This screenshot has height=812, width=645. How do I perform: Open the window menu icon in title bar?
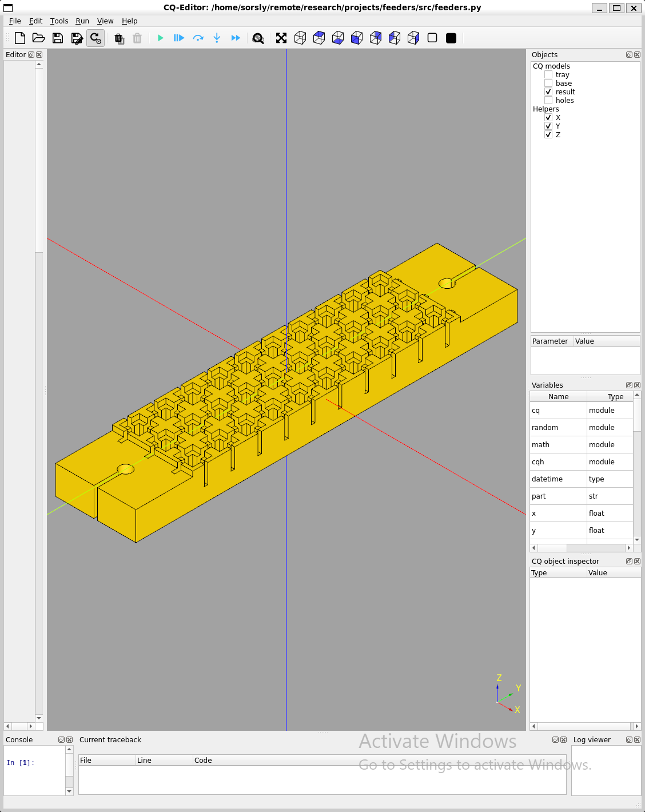pos(8,8)
